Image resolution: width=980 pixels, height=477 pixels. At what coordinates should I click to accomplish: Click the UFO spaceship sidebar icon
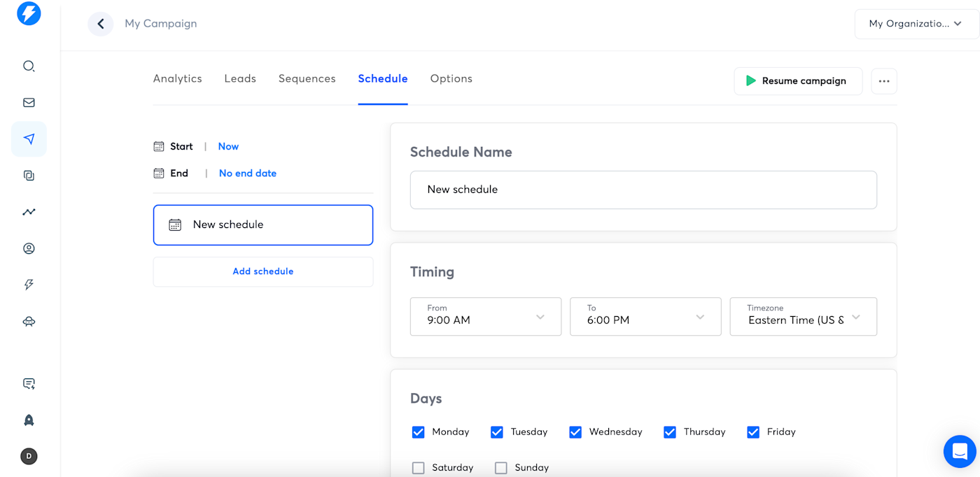point(29,322)
